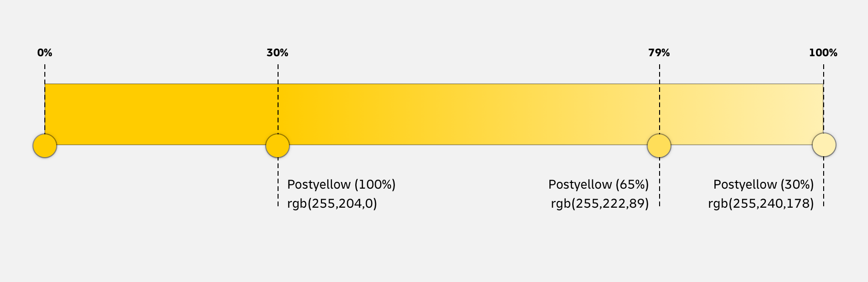Screen dimensions: 868x282
Task: Click the 0% position label
Action: coord(45,53)
